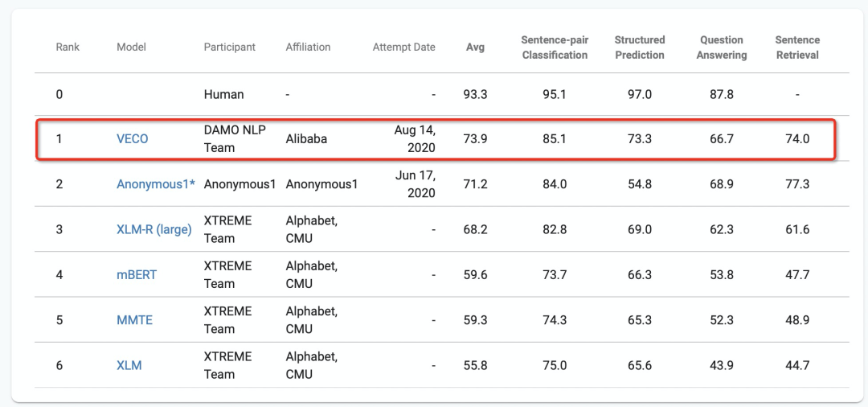The height and width of the screenshot is (407, 868).
Task: Click the mBERT model link
Action: pos(137,275)
